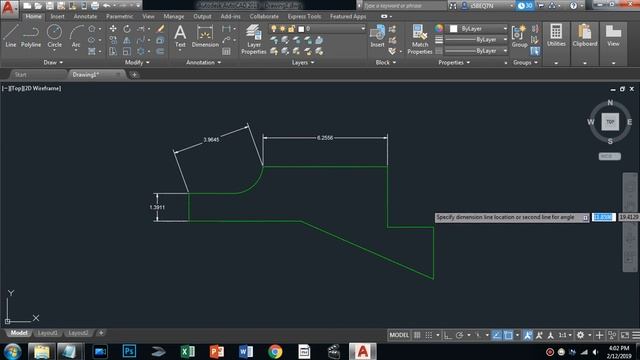Toggle the grid display in status bar

pyautogui.click(x=417, y=335)
